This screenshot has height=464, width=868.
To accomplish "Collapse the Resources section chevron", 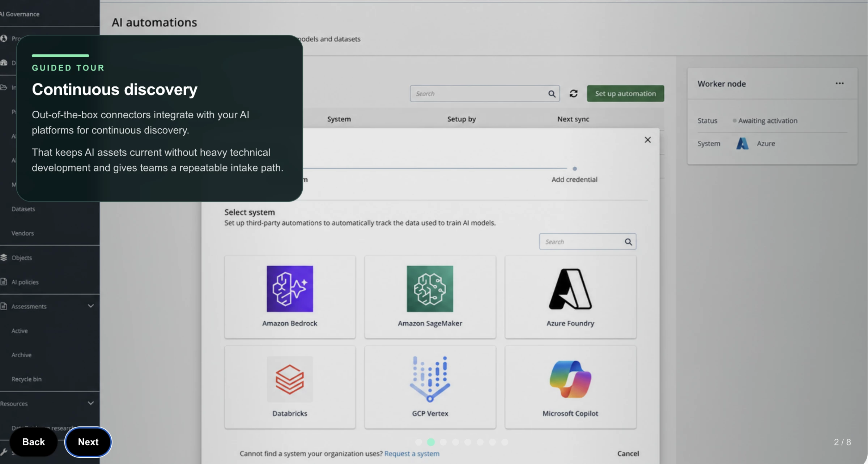I will click(x=91, y=403).
